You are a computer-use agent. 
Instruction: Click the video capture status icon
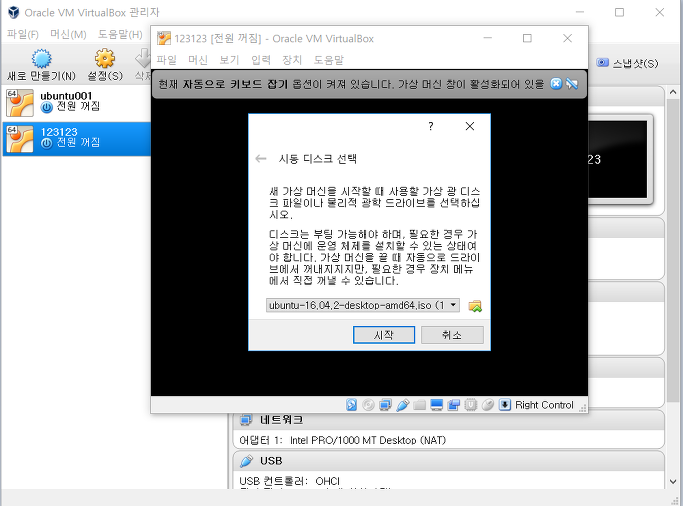pos(453,405)
